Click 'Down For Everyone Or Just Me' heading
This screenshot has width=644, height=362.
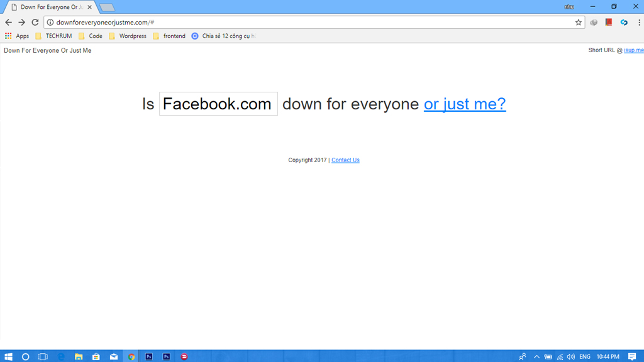(48, 50)
